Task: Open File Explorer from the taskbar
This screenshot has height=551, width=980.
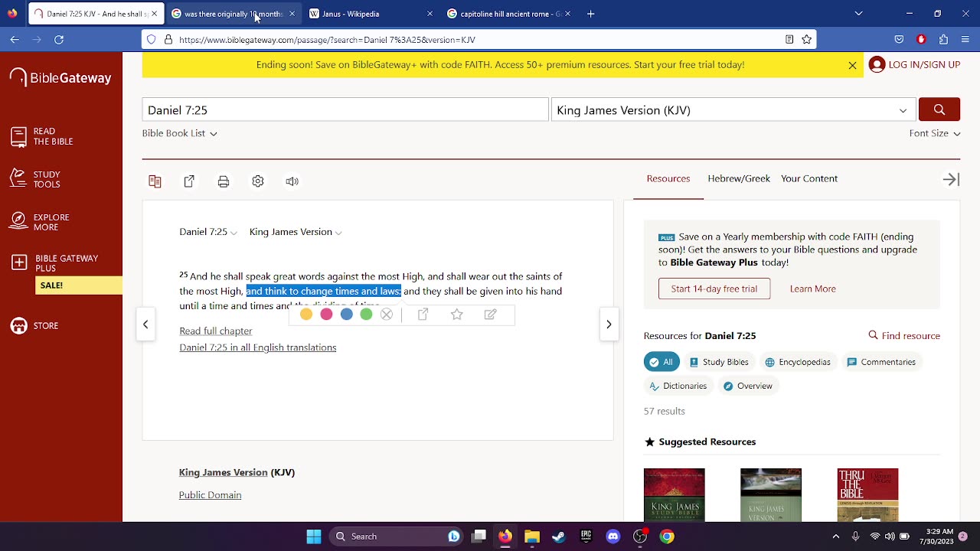Action: [x=531, y=536]
